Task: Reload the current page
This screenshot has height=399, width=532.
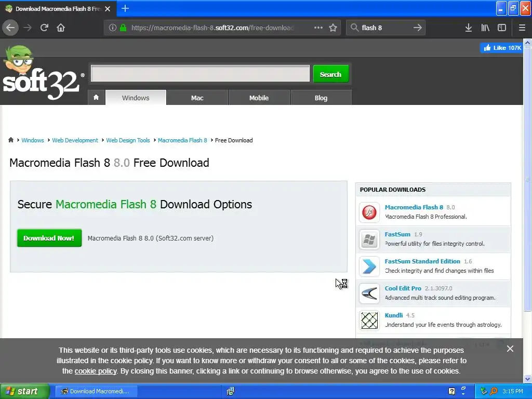Action: coord(44,28)
